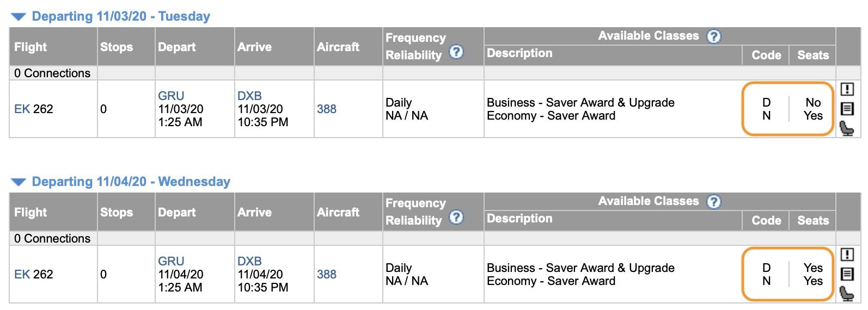Open seat map icon for 11/04/20 flight
Image resolution: width=868 pixels, height=310 pixels.
pos(847,294)
